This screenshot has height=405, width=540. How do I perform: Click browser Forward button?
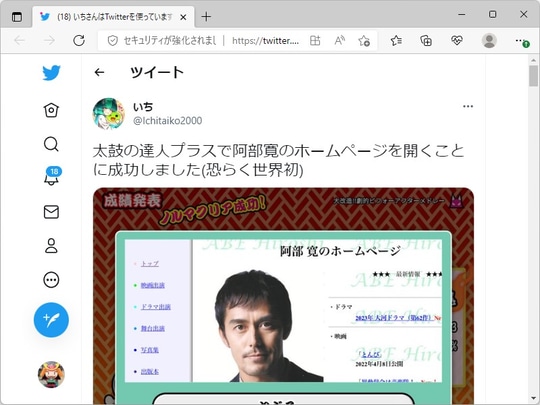tap(49, 41)
